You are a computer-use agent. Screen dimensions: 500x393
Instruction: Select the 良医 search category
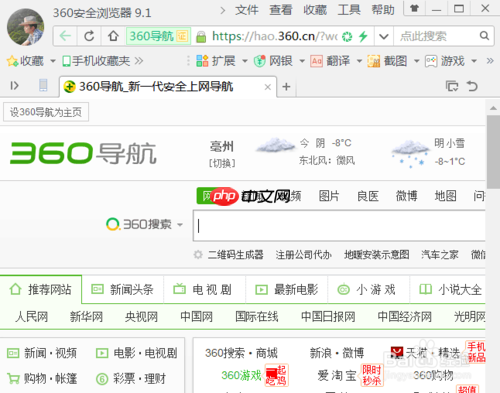(x=368, y=196)
